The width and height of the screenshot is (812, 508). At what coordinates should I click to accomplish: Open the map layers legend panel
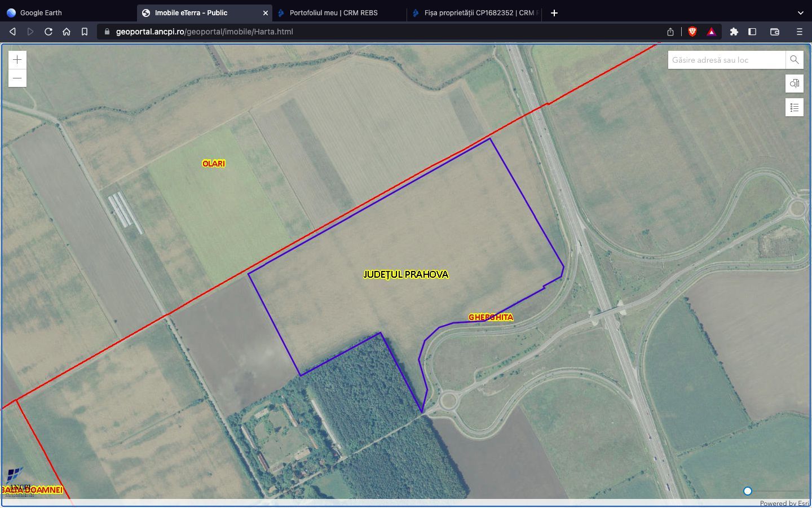coord(794,107)
